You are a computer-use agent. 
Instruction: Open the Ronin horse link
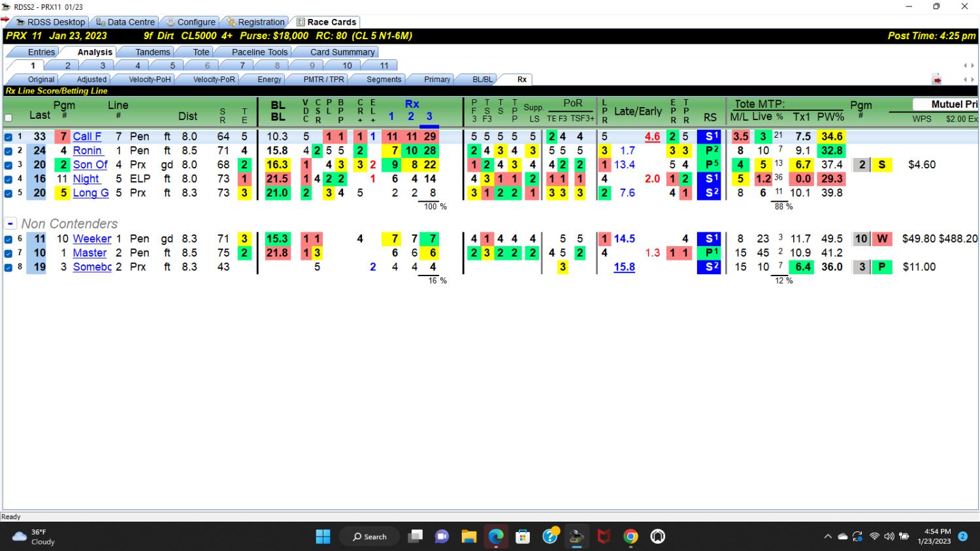(87, 150)
